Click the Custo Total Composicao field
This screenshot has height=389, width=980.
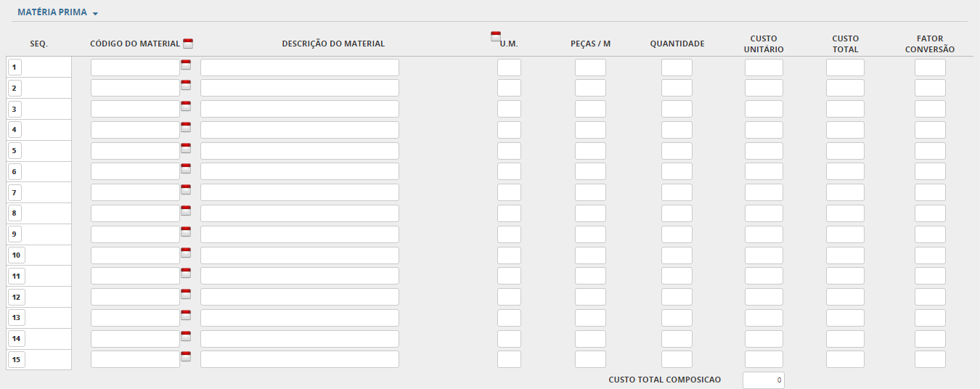click(764, 380)
